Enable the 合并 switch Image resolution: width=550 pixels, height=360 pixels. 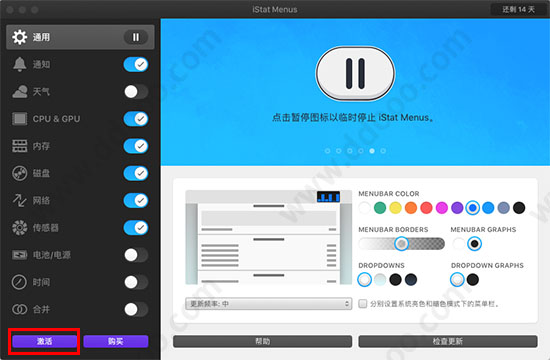coord(136,309)
